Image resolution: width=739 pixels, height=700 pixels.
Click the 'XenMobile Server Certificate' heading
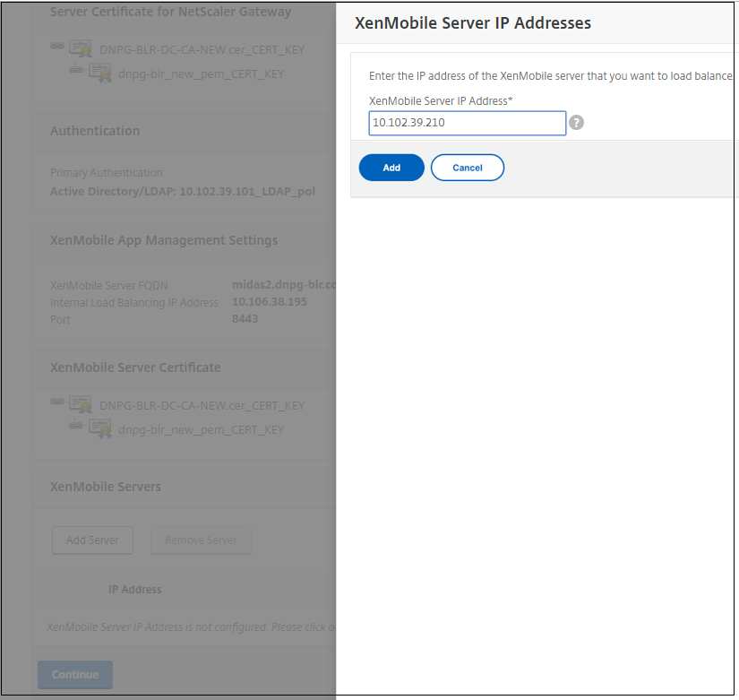[x=135, y=367]
